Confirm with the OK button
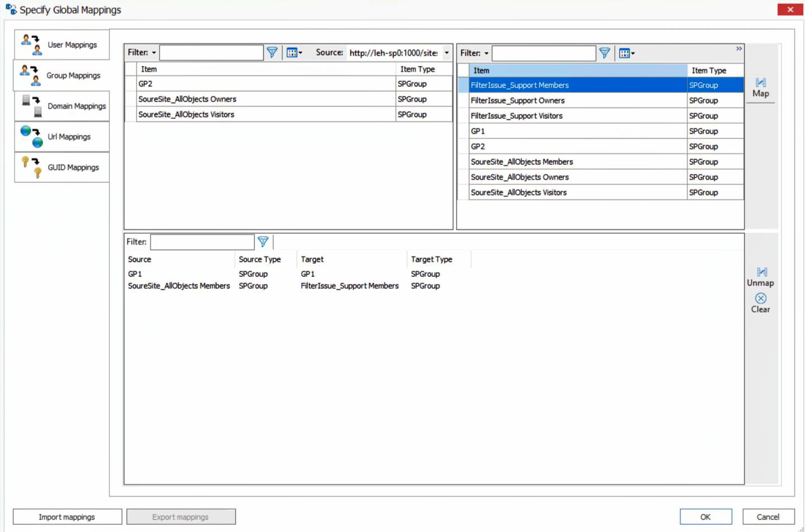The image size is (805, 532). click(x=705, y=517)
